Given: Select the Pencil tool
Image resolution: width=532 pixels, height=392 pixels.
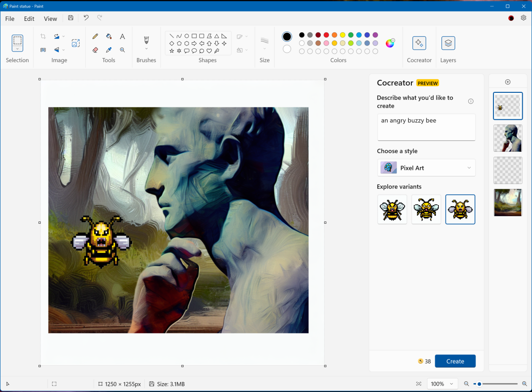Looking at the screenshot, I should coord(95,36).
